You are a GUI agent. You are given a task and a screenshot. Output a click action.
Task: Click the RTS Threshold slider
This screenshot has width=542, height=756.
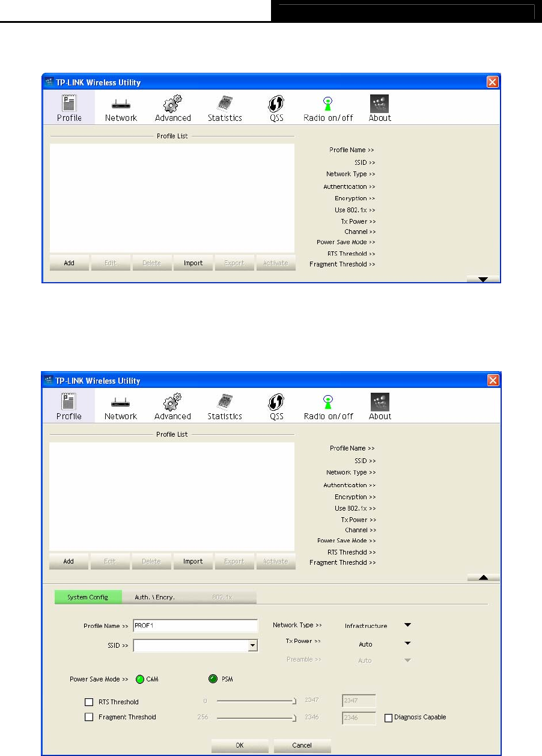click(x=257, y=701)
